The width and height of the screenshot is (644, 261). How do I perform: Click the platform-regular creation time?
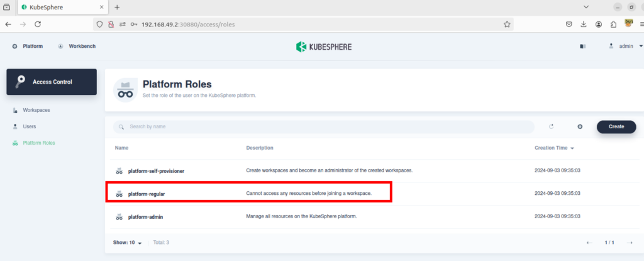557,193
